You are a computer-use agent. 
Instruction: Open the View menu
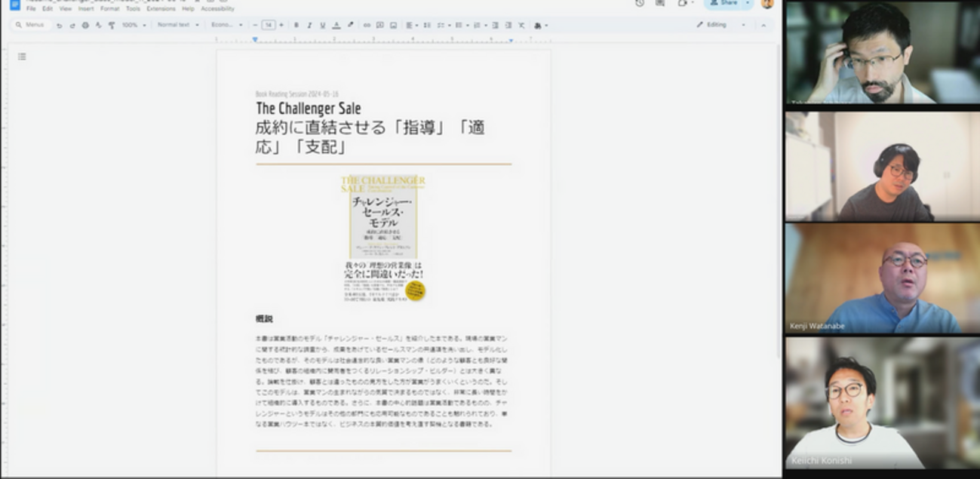tap(66, 9)
